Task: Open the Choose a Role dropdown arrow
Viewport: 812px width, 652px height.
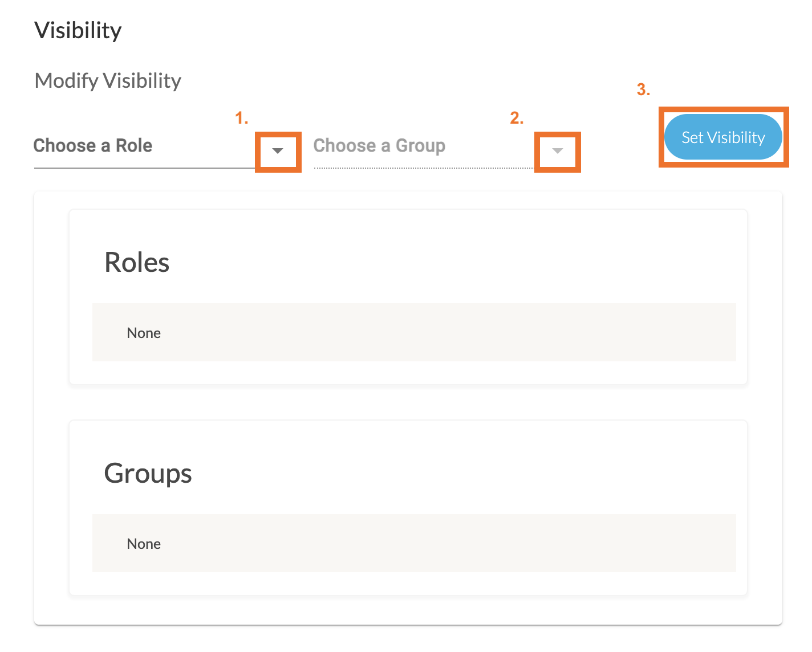Action: [x=278, y=151]
